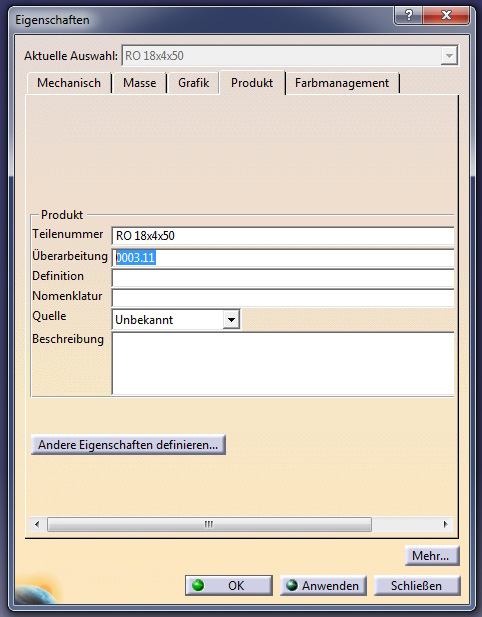The width and height of the screenshot is (482, 617).
Task: Click inside the Beschreibung text area
Action: tap(283, 363)
